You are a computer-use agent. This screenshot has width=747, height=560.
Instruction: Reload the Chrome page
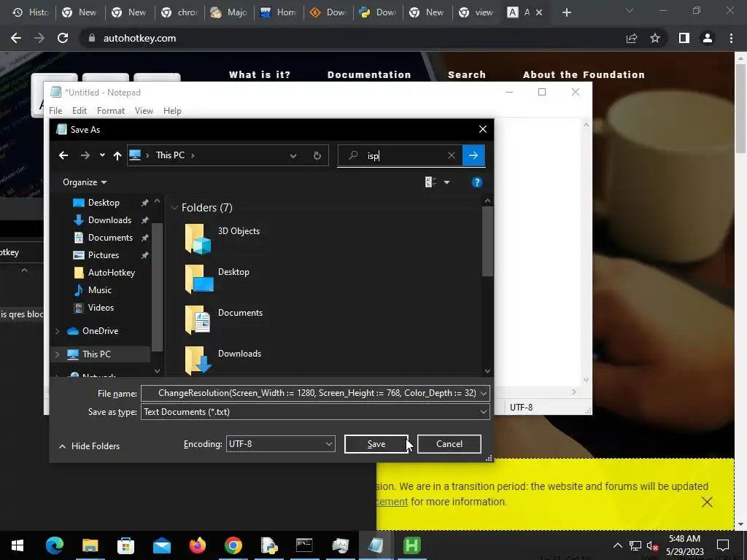point(63,38)
